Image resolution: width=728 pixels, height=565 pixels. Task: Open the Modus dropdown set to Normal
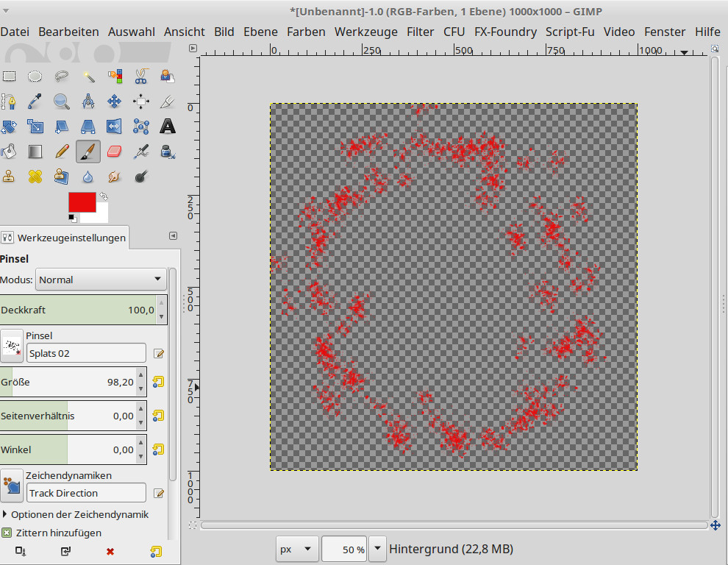101,280
